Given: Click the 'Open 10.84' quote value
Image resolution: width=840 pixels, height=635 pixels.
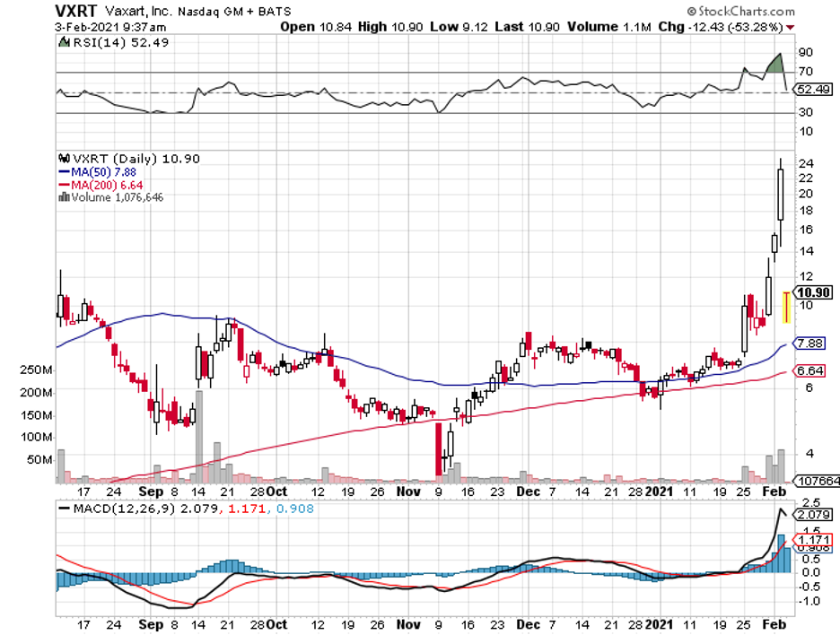Looking at the screenshot, I should point(316,27).
